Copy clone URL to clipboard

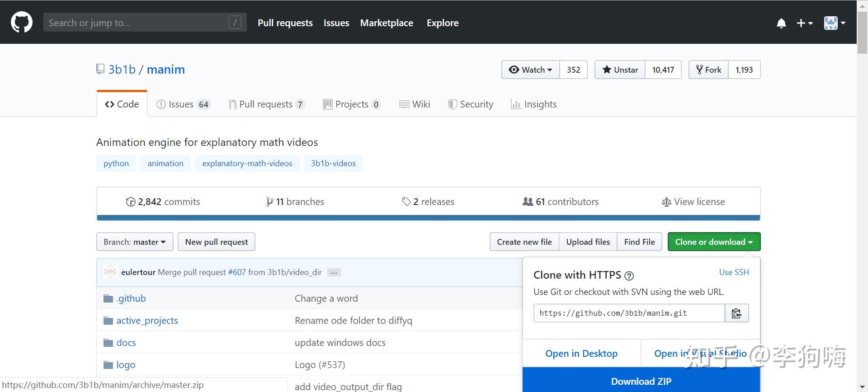pos(736,313)
